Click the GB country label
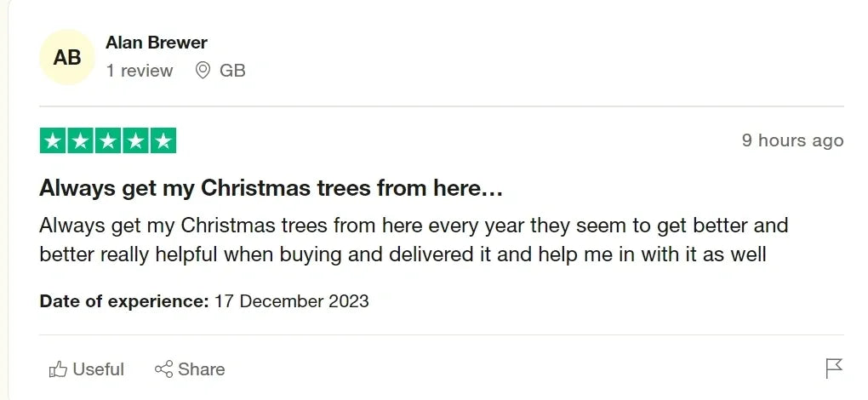This screenshot has width=868, height=400. [232, 71]
